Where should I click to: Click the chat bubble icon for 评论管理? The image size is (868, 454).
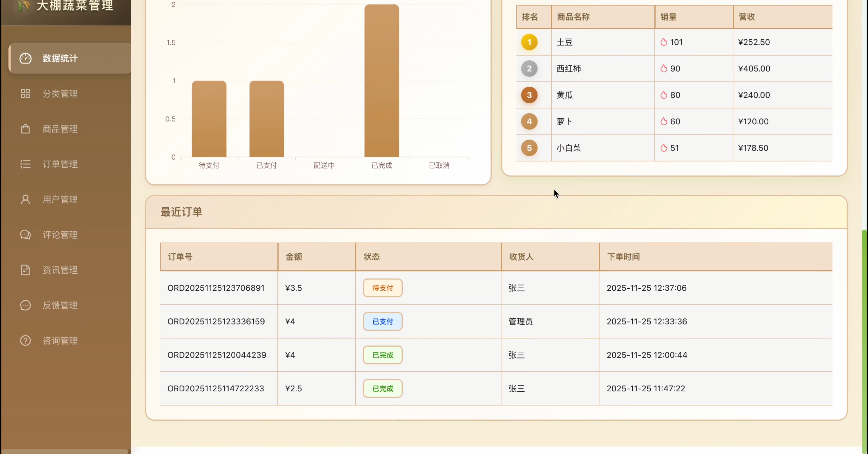click(25, 235)
